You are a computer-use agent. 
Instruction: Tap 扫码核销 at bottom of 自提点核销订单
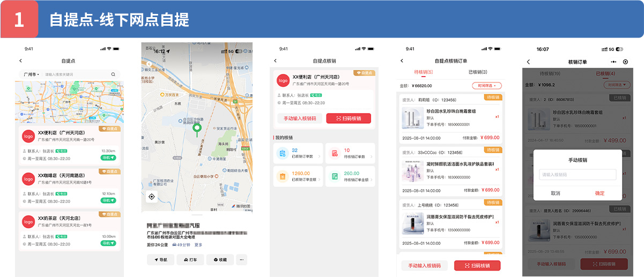(x=477, y=266)
